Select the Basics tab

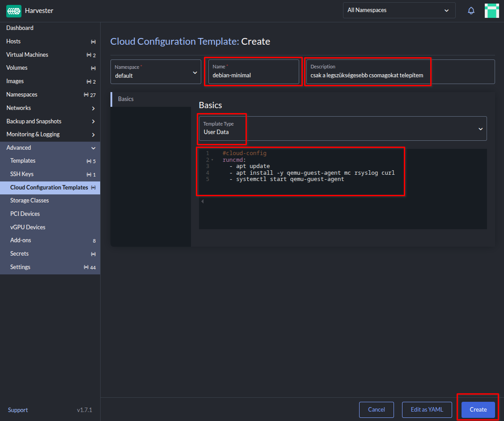tap(126, 99)
